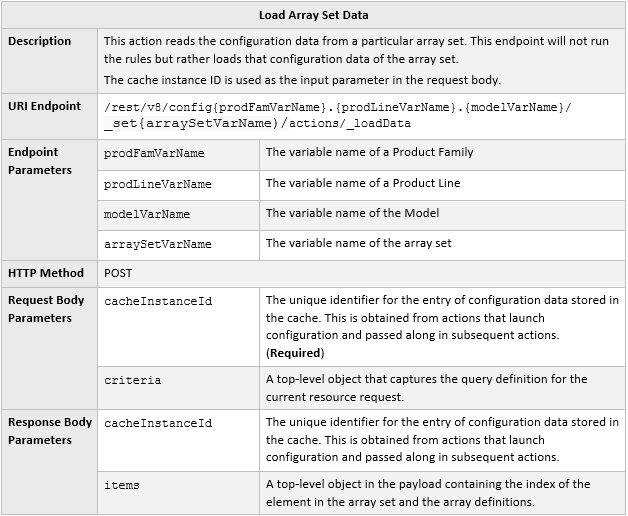Click the Load Array Set Data table title

[x=315, y=14]
